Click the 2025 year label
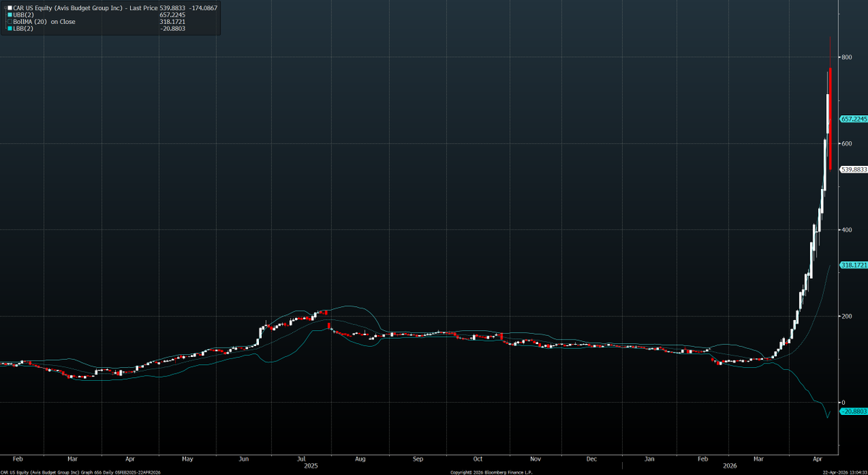 [x=310, y=466]
